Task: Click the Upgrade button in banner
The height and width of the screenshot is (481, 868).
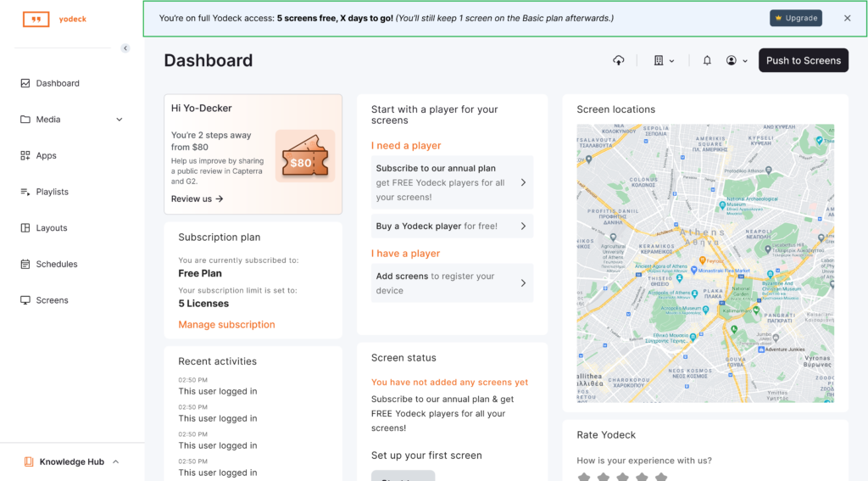Action: tap(795, 18)
